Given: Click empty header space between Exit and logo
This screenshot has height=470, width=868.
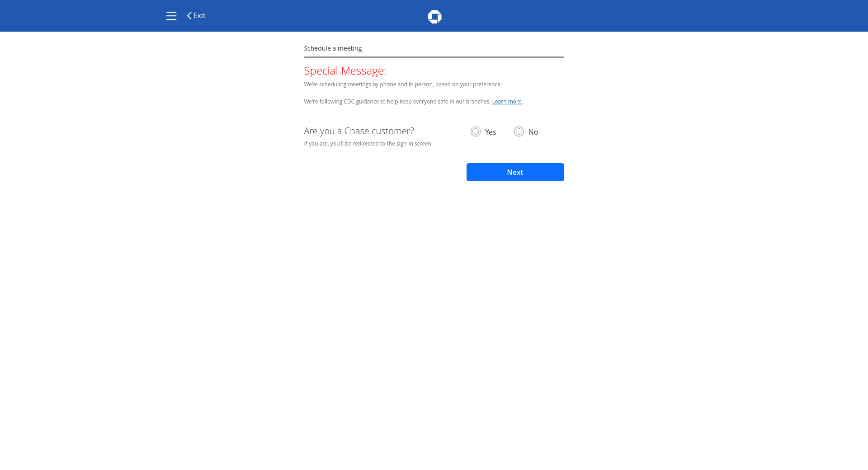Looking at the screenshot, I should pos(316,16).
